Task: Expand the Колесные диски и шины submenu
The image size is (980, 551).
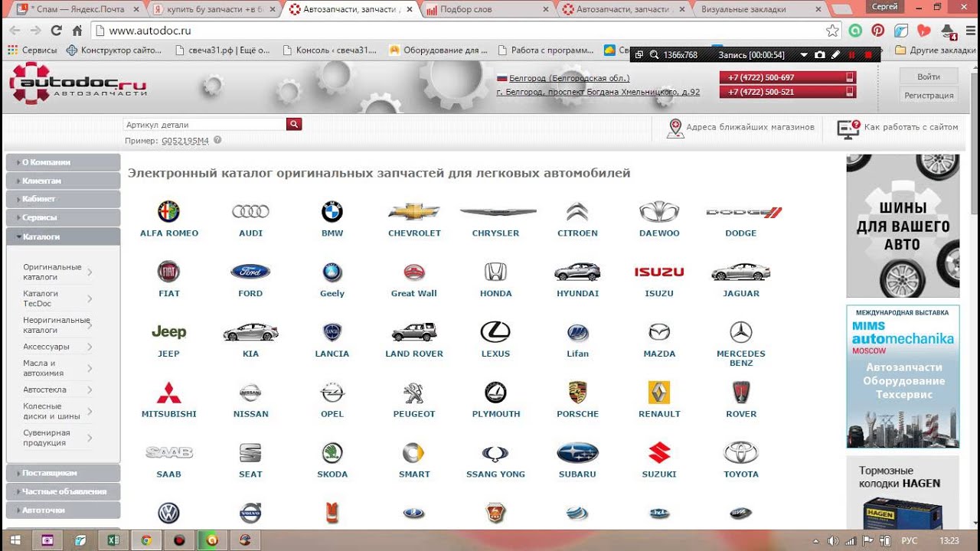Action: (90, 411)
